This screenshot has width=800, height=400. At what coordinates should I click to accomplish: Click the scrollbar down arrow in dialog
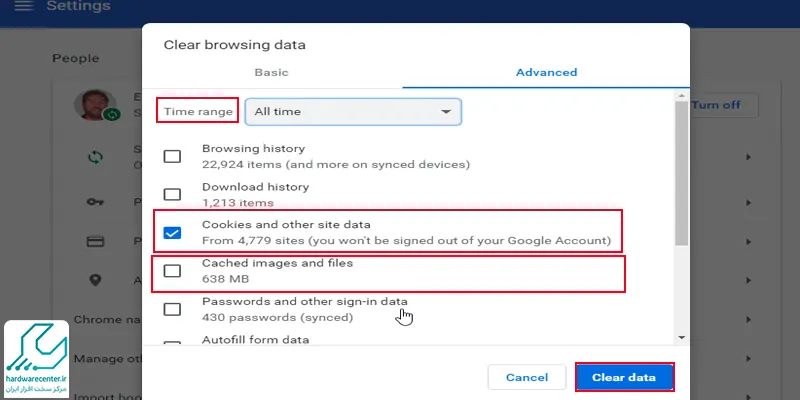(681, 338)
